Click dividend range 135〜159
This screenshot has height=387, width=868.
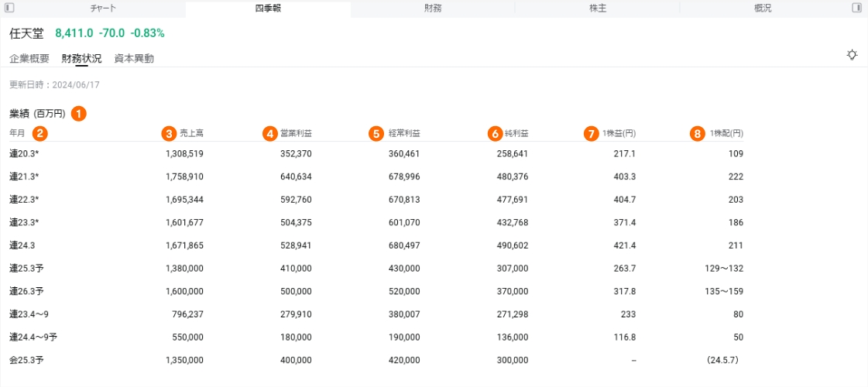[x=724, y=291]
